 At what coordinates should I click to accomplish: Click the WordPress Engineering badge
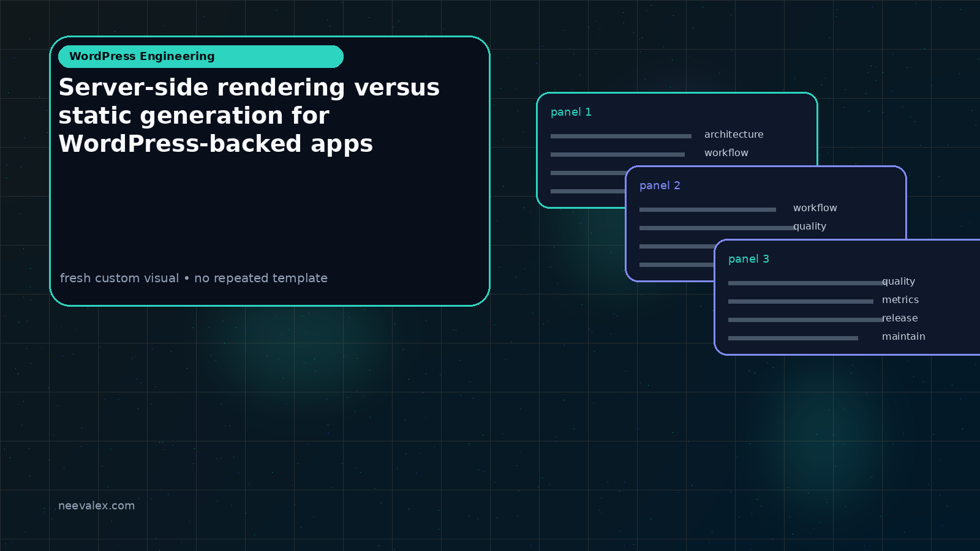pyautogui.click(x=201, y=56)
